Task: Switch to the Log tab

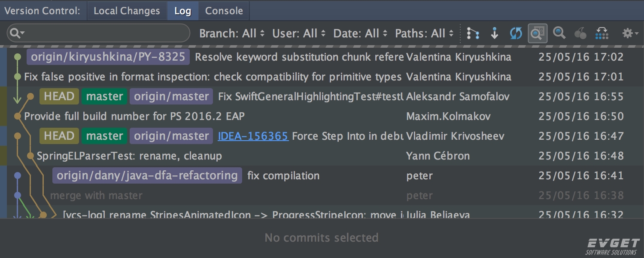Action: (x=182, y=11)
